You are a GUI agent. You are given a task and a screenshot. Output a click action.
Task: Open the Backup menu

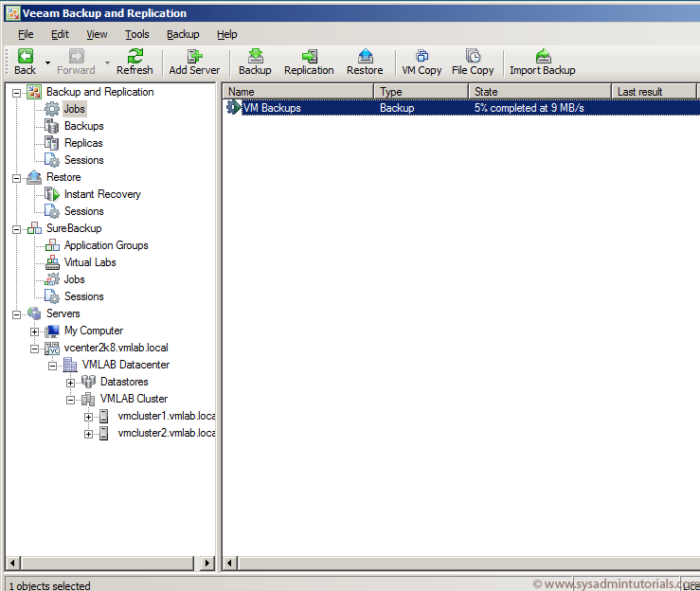[x=183, y=34]
